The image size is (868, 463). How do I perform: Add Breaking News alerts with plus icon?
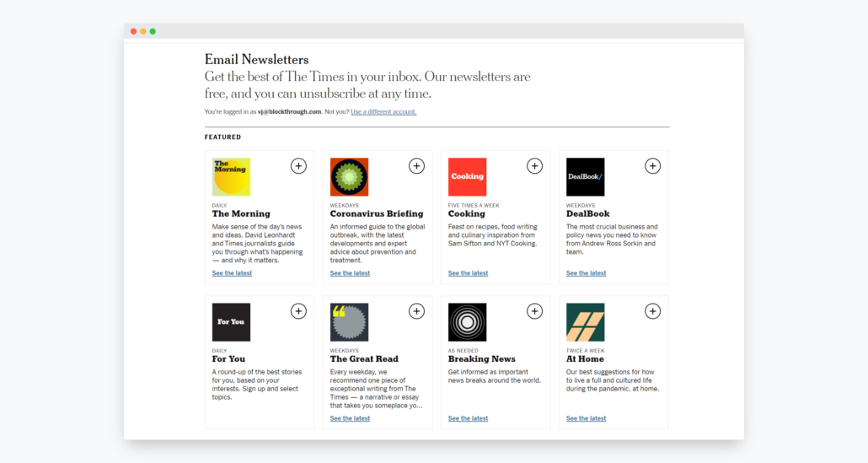coord(534,311)
